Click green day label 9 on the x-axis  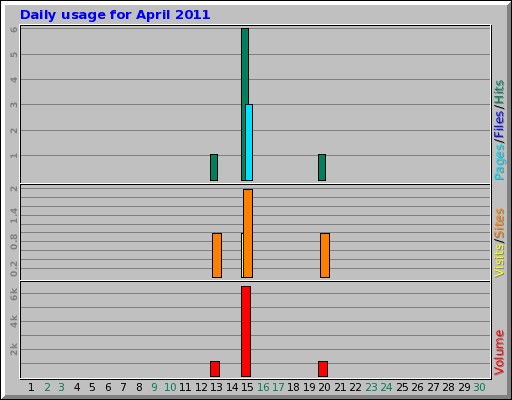click(154, 387)
